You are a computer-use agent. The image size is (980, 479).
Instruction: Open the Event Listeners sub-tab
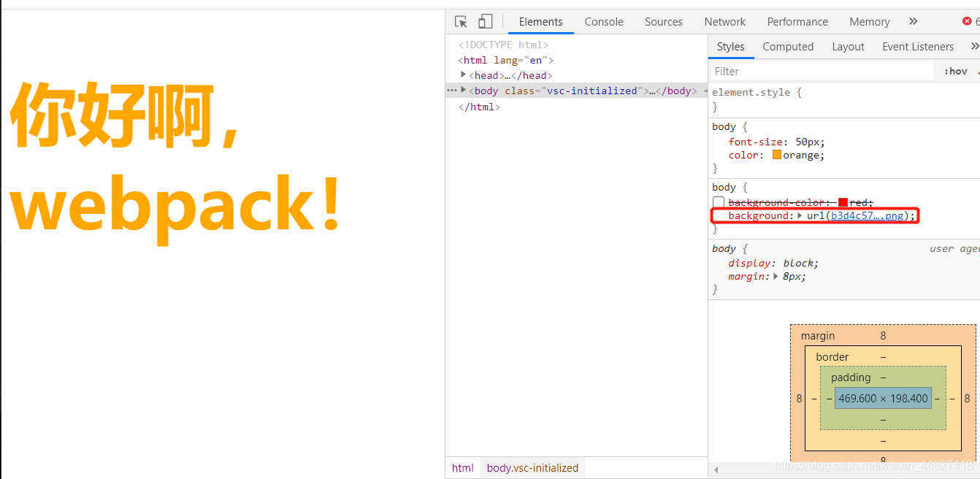[x=918, y=47]
